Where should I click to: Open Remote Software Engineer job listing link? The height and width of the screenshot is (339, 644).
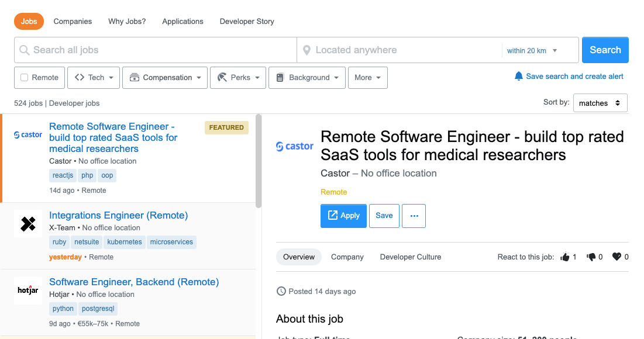(x=113, y=137)
